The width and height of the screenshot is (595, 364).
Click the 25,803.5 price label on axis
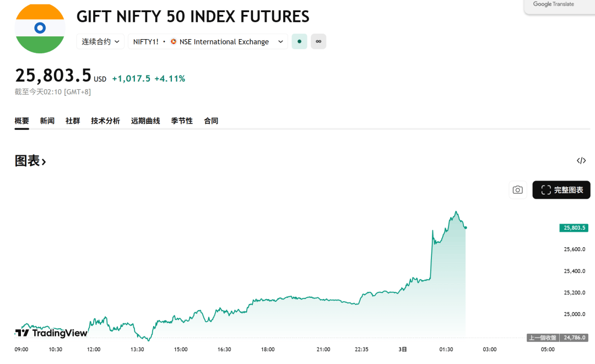coord(574,228)
